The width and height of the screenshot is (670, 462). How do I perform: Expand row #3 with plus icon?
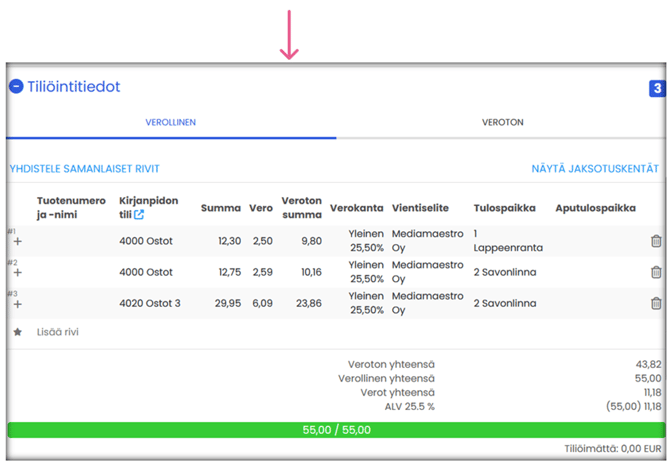[17, 304]
